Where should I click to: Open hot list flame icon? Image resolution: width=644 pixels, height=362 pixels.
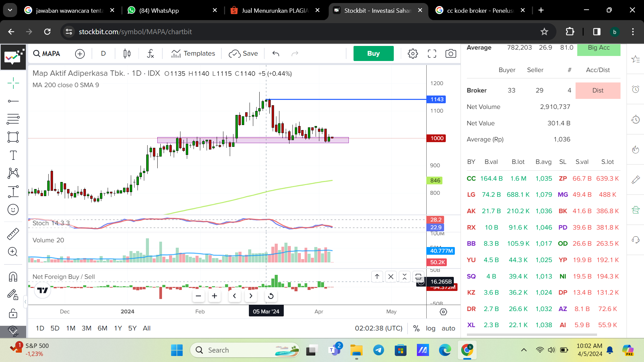(x=636, y=149)
